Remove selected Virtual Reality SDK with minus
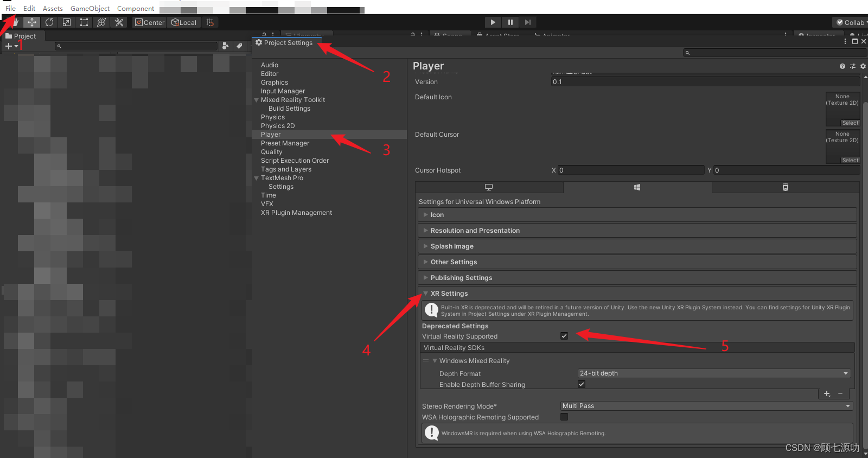The height and width of the screenshot is (458, 868). (840, 394)
